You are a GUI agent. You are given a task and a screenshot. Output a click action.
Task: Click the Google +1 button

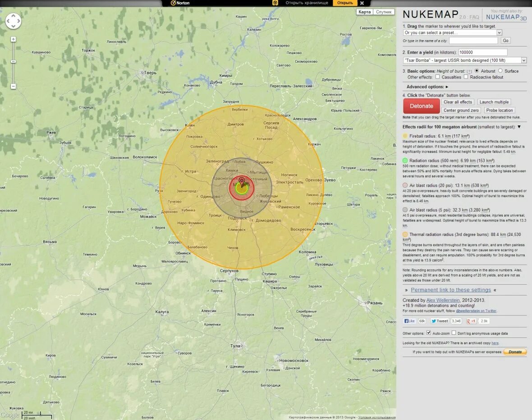click(x=471, y=321)
